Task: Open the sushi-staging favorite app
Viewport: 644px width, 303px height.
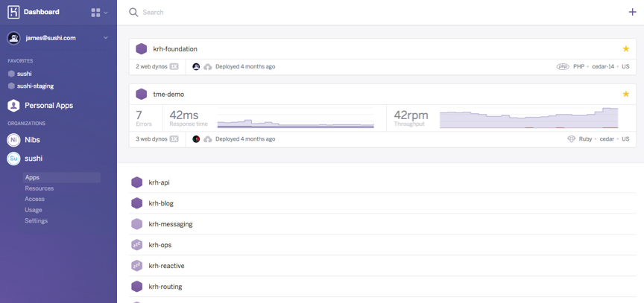Action: pos(35,86)
